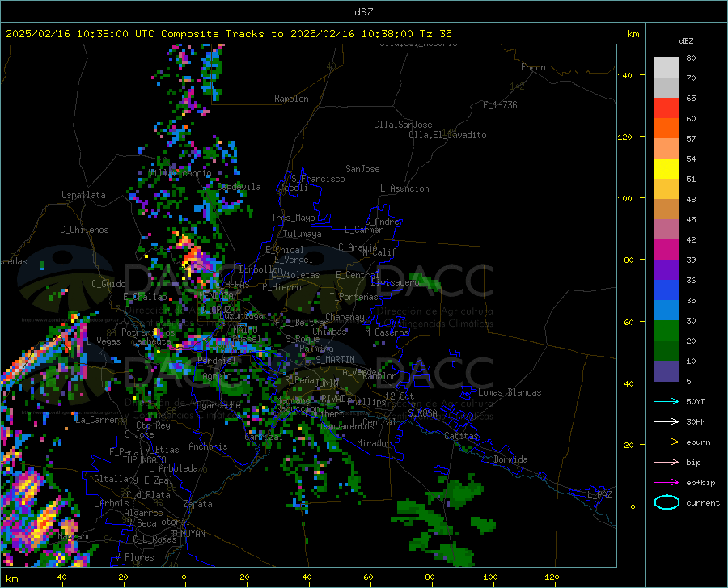
Task: Click the dBZ title at top
Action: [363, 12]
